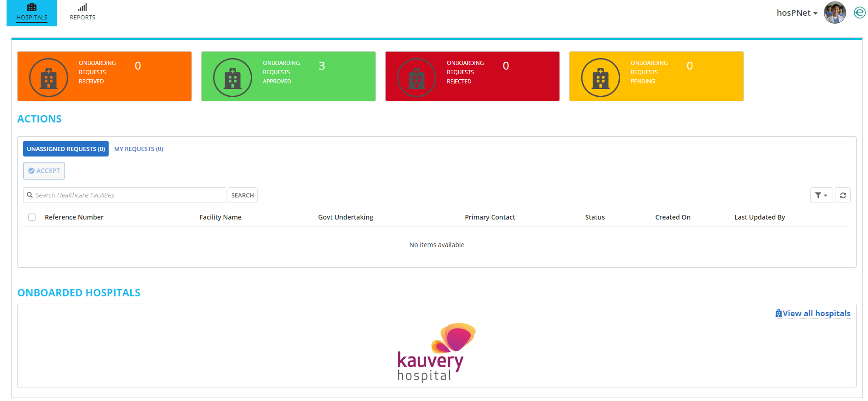Open the yellow Onboarding Requests Pending card
This screenshot has height=401, width=868.
656,76
